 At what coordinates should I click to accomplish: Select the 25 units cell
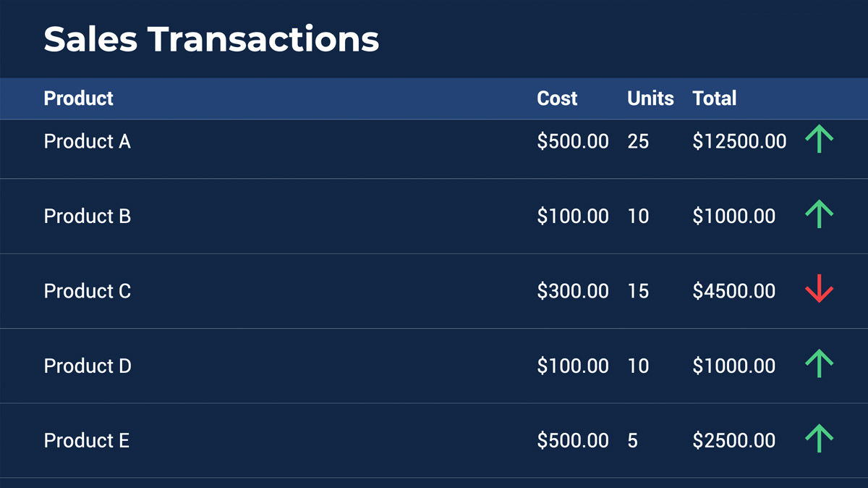(x=638, y=141)
